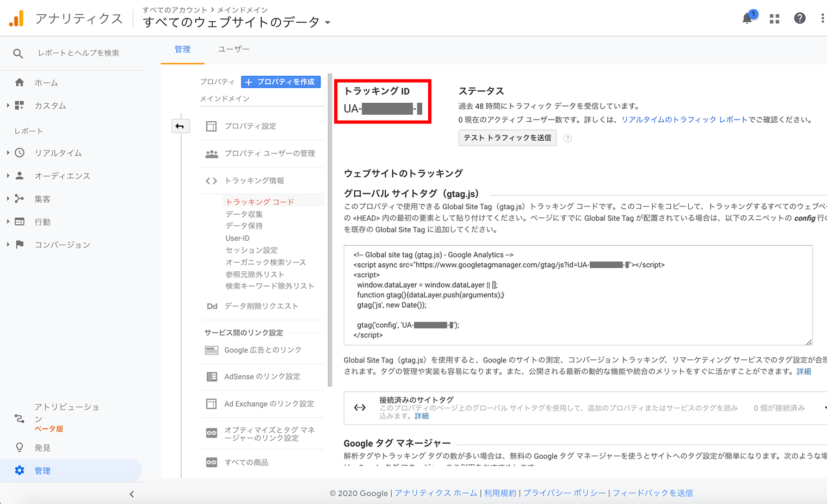Image resolution: width=827 pixels, height=504 pixels.
Task: Click the メインドメイン property name
Action: (x=224, y=98)
